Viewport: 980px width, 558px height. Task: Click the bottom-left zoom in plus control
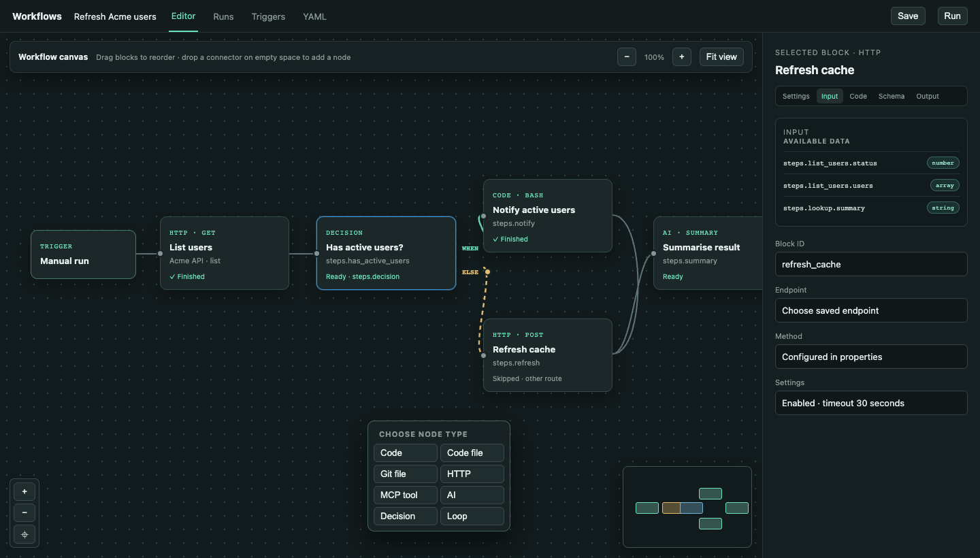tap(24, 491)
